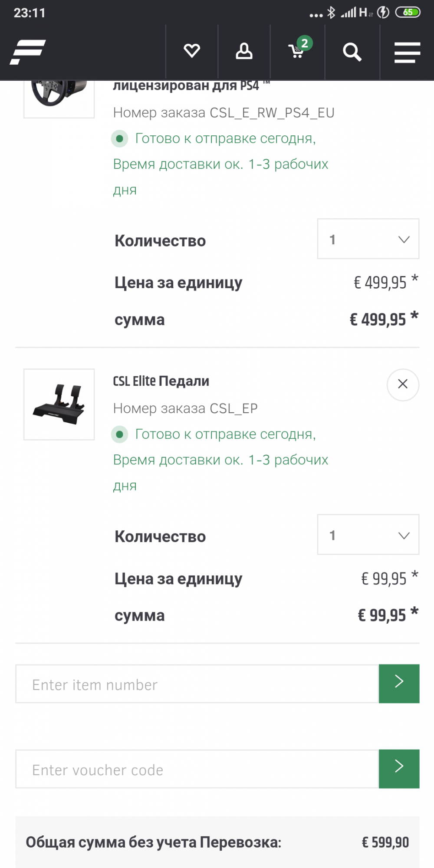Submit the item number with green arrow
This screenshot has height=868, width=434.
(399, 684)
